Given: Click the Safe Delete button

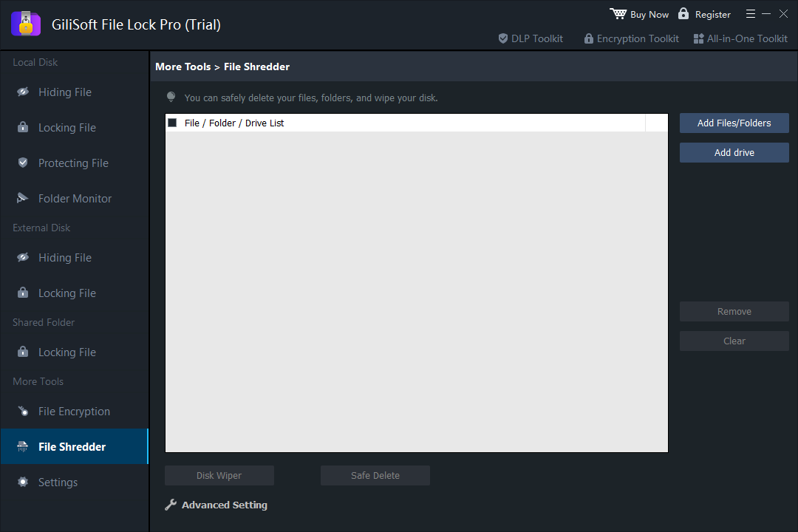Looking at the screenshot, I should (375, 476).
